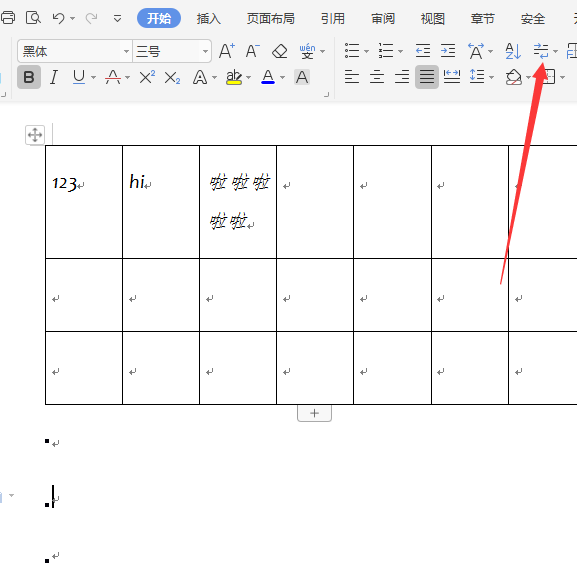Click the plus button below table
Image resolution: width=577 pixels, height=571 pixels.
coord(314,413)
